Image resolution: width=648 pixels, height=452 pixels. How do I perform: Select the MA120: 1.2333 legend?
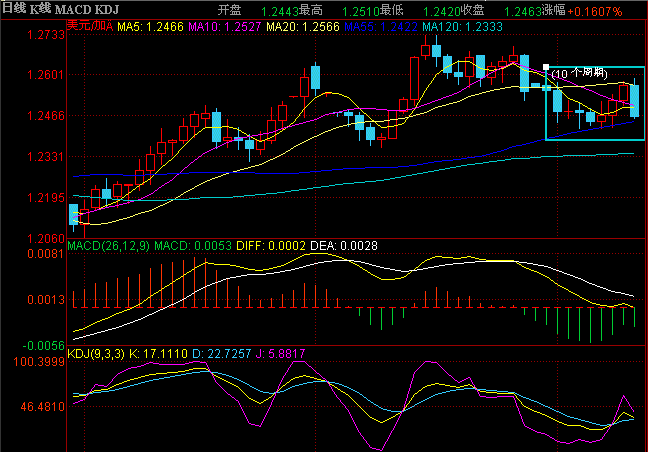point(462,27)
